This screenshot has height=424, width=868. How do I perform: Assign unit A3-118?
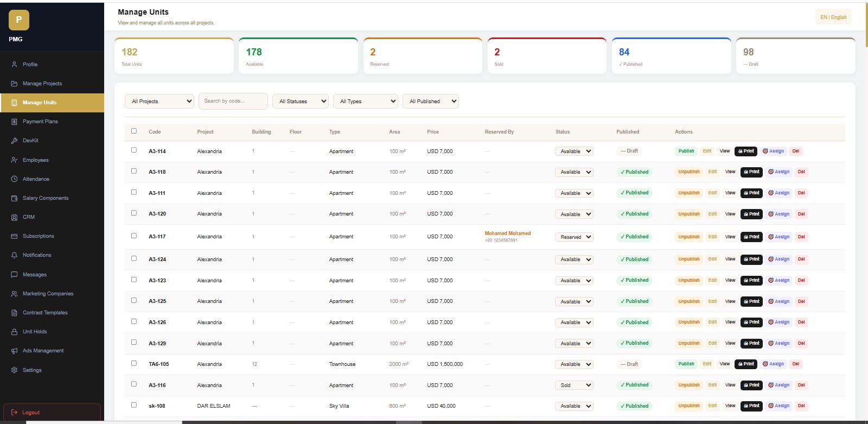[x=779, y=172]
